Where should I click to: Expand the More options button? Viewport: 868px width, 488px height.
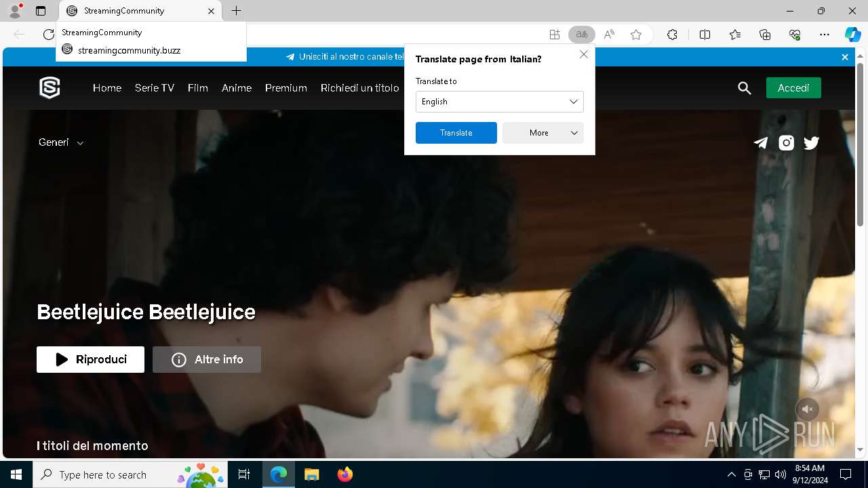[x=543, y=133]
